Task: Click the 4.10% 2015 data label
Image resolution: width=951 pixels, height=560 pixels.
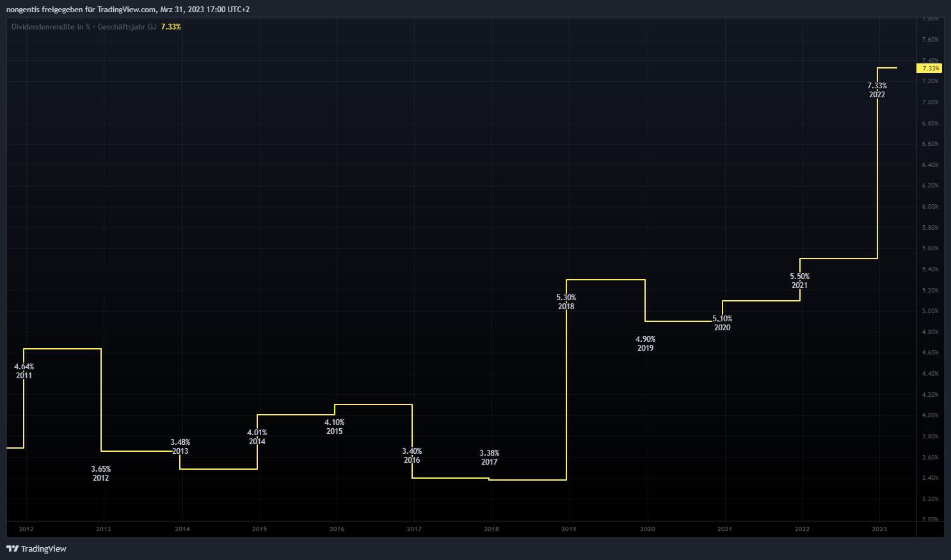Action: 334,427
